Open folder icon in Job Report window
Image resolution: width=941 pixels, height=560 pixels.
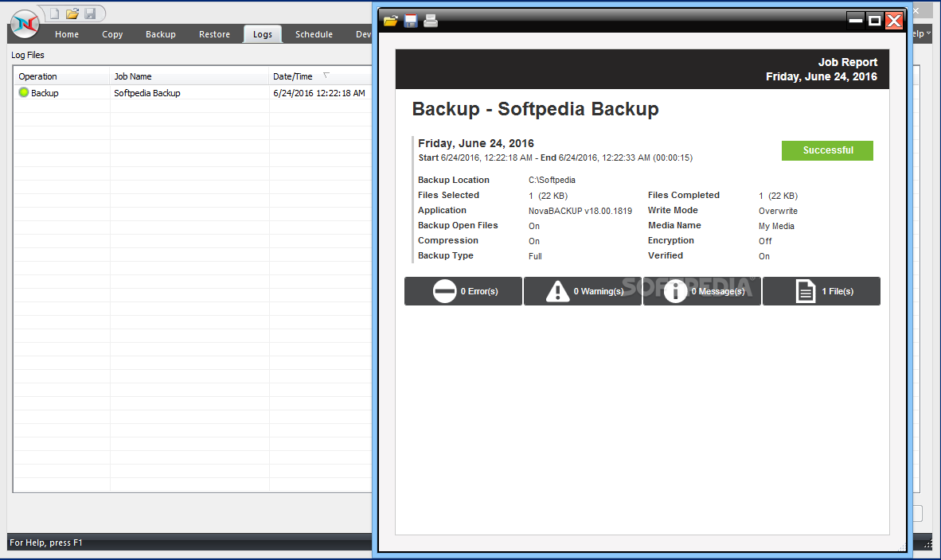tap(391, 21)
